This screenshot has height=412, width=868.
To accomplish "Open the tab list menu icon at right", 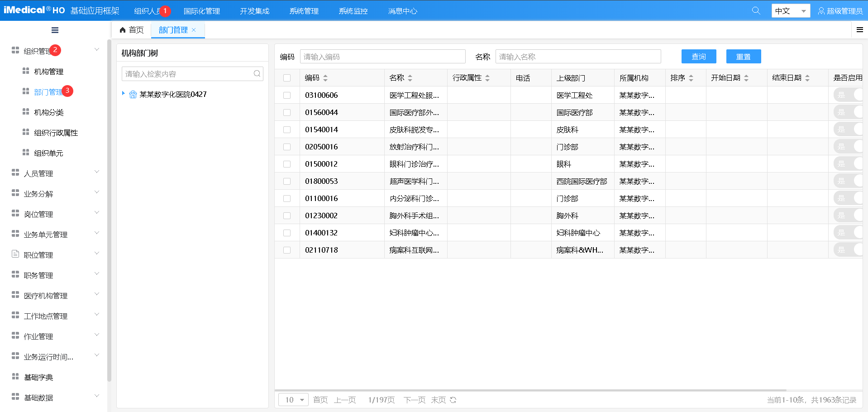I will coord(859,30).
